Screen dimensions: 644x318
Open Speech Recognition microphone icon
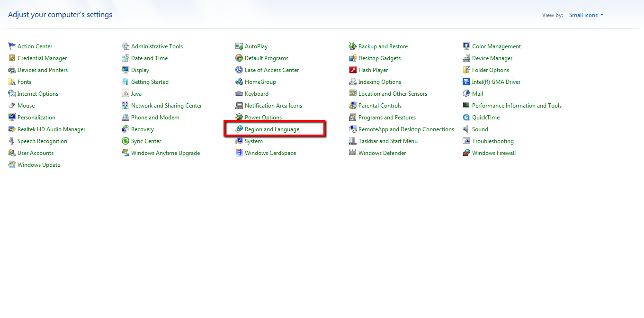click(12, 141)
